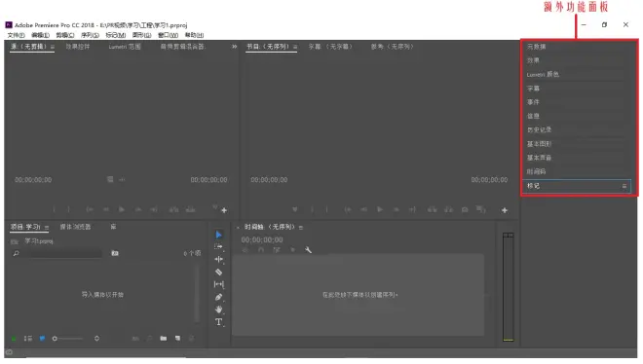643x364 pixels.
Task: Switch to the 库 tab
Action: tap(113, 227)
